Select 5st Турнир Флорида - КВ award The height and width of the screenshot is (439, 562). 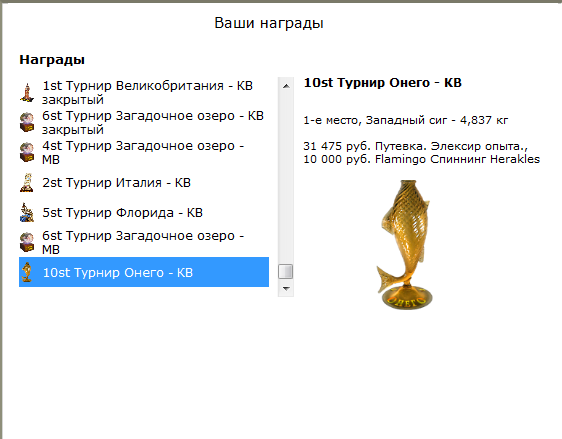[144, 212]
